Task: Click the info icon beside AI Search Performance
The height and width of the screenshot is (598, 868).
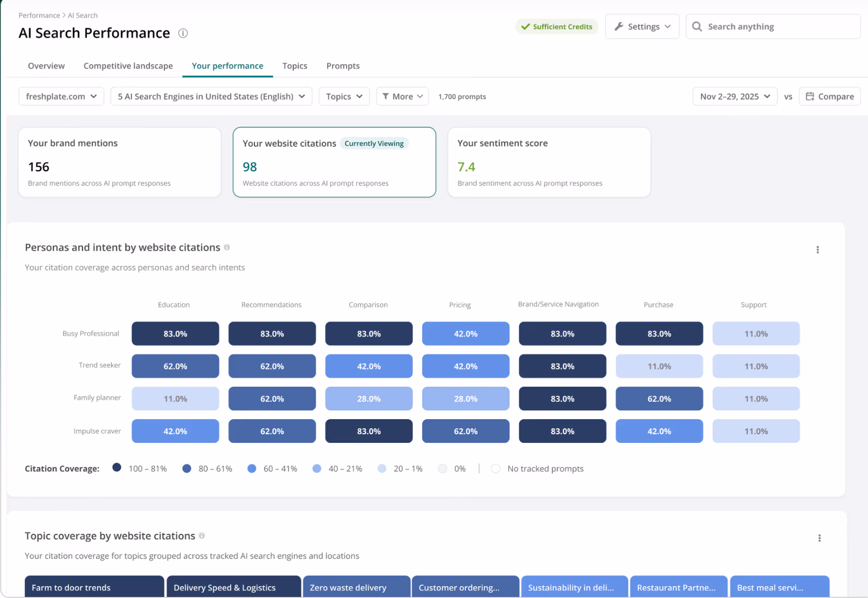Action: 183,33
